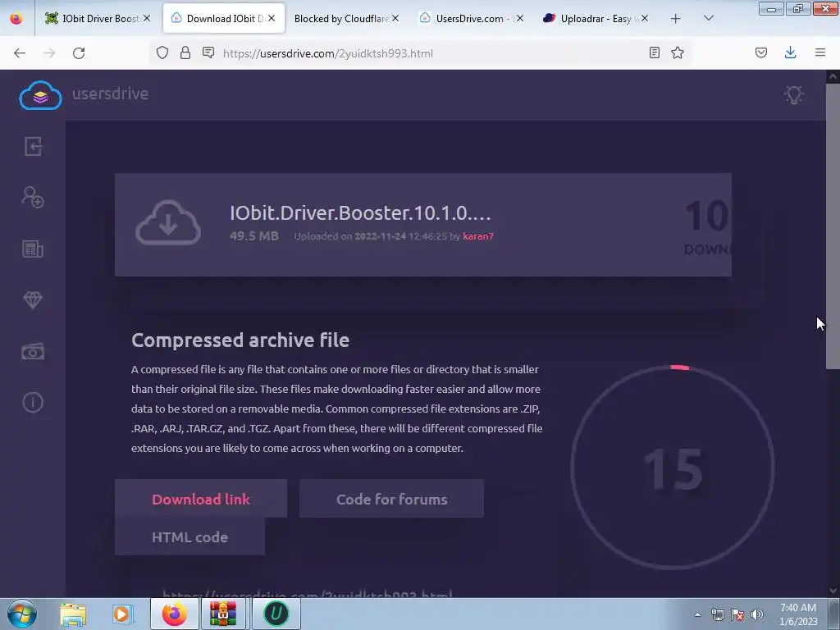
Task: Go back to previous page
Action: pyautogui.click(x=20, y=53)
